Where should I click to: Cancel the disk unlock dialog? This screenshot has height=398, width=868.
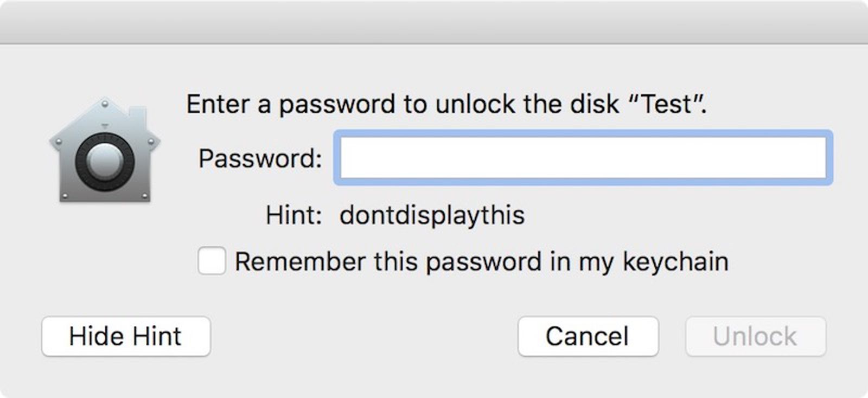[588, 336]
